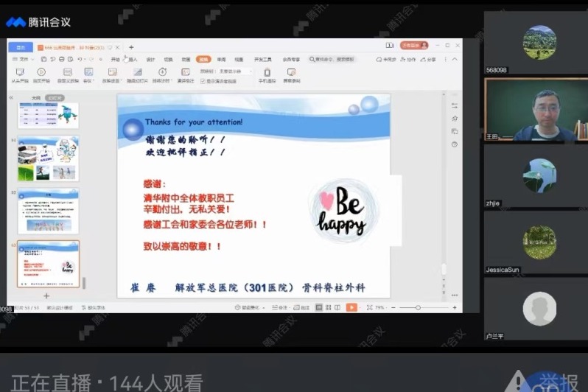Click the hide slide (隐藏幻灯片) tool
588x392 pixels.
pos(137,75)
